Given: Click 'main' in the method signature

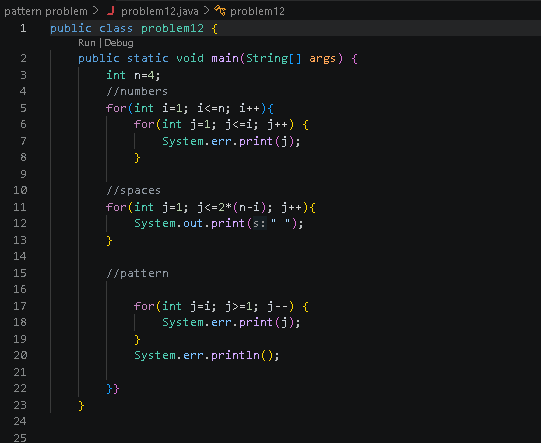Looking at the screenshot, I should pyautogui.click(x=225, y=58).
